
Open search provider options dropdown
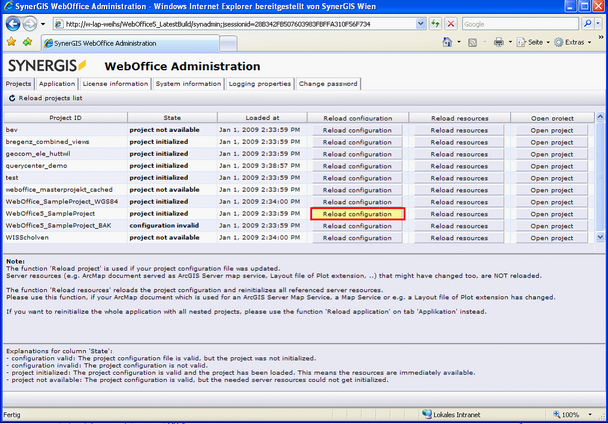pos(598,24)
